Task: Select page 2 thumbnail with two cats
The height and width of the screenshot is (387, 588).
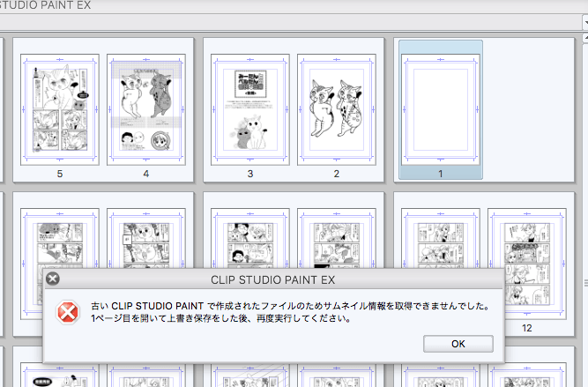Action: 337,109
